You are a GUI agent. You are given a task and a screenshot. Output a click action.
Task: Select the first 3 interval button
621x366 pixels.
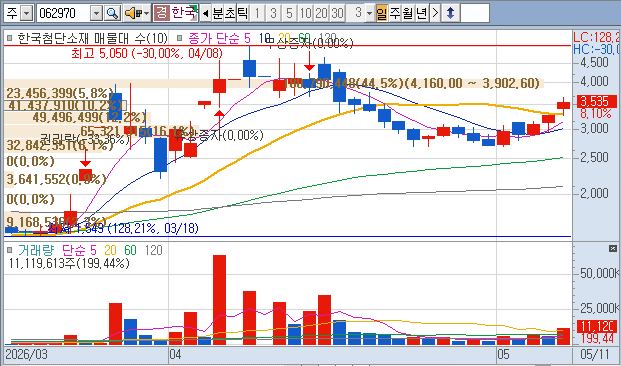(273, 13)
